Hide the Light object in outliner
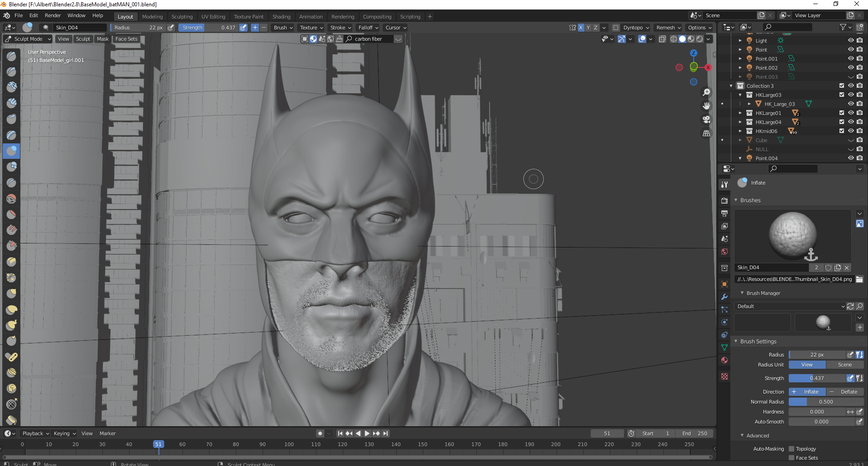The image size is (868, 466). pos(850,40)
